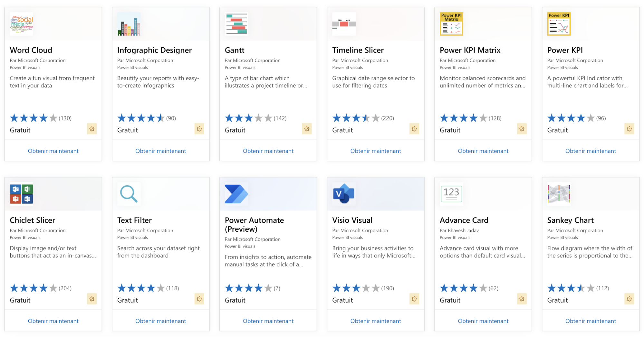
Task: Get Sankey Chart via Obtenir maintenant
Action: pos(591,321)
